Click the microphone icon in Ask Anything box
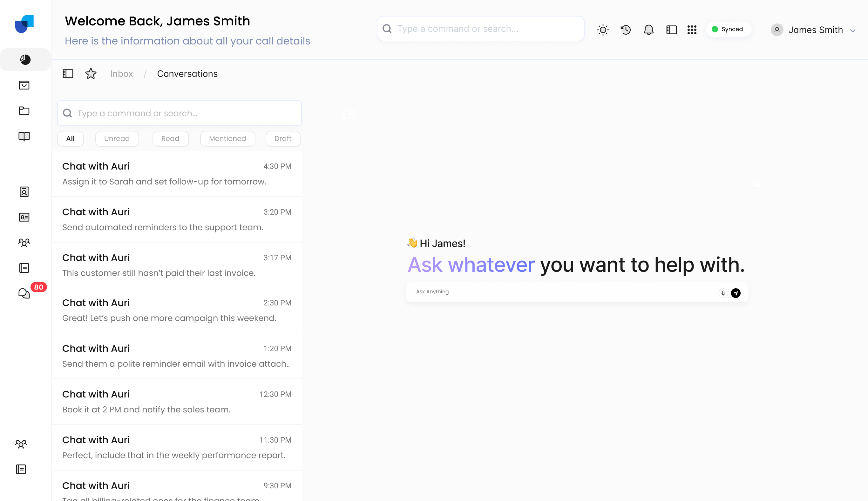868x501 pixels. 723,293
